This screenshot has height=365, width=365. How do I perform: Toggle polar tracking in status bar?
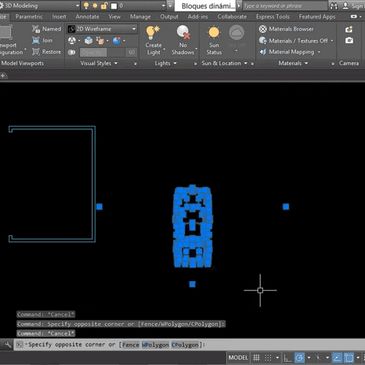[x=299, y=358]
